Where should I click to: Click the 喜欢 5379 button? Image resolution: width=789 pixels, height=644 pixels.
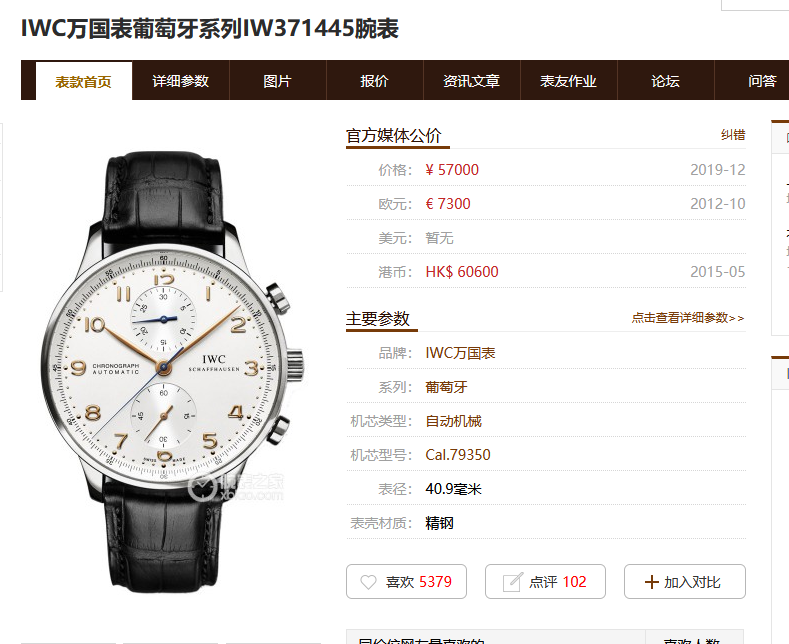pyautogui.click(x=407, y=582)
